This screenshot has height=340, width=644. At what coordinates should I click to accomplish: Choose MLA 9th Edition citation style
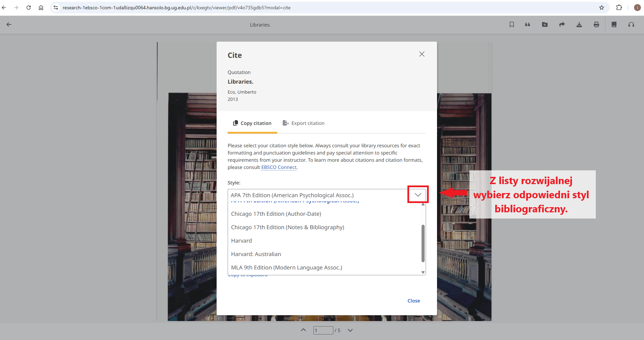(287, 267)
